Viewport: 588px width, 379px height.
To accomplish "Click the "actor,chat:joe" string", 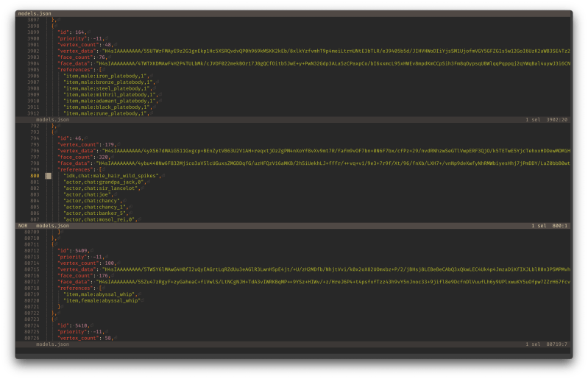I will pyautogui.click(x=88, y=194).
